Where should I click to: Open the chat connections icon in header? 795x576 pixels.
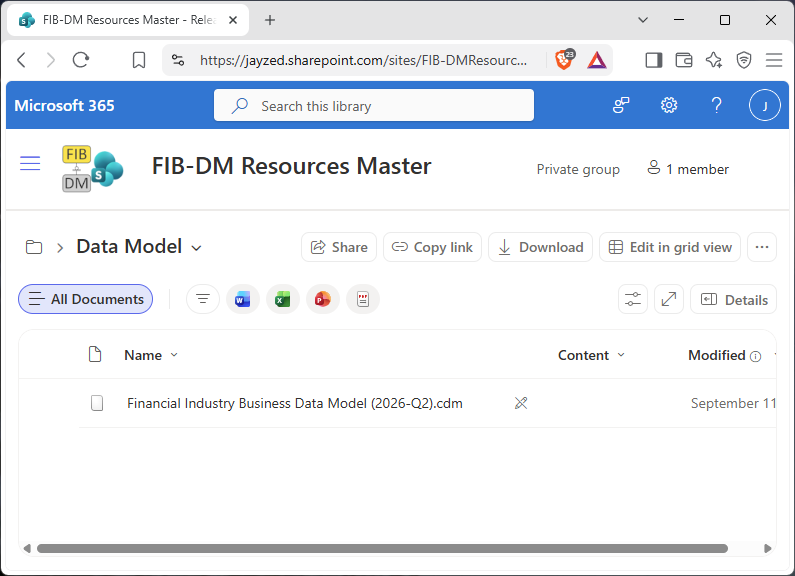click(x=621, y=105)
